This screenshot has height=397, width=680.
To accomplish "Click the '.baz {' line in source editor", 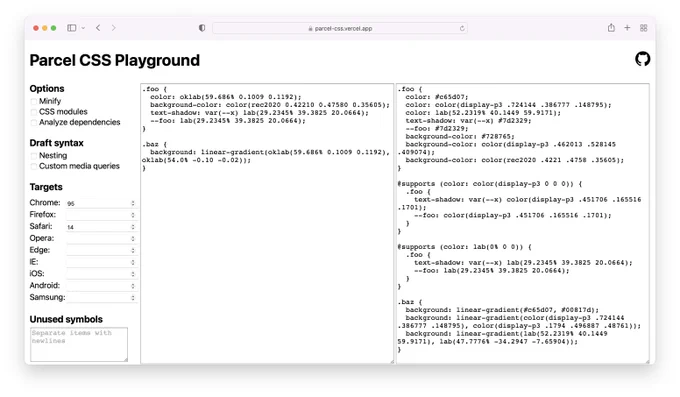I will [154, 144].
